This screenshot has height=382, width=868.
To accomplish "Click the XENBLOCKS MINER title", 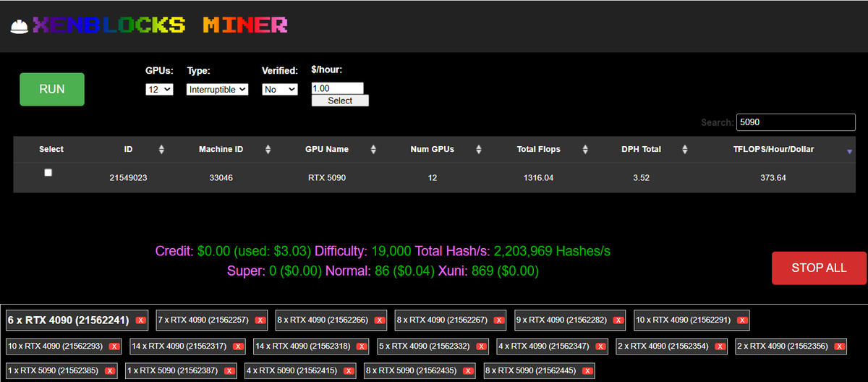I will (x=161, y=25).
